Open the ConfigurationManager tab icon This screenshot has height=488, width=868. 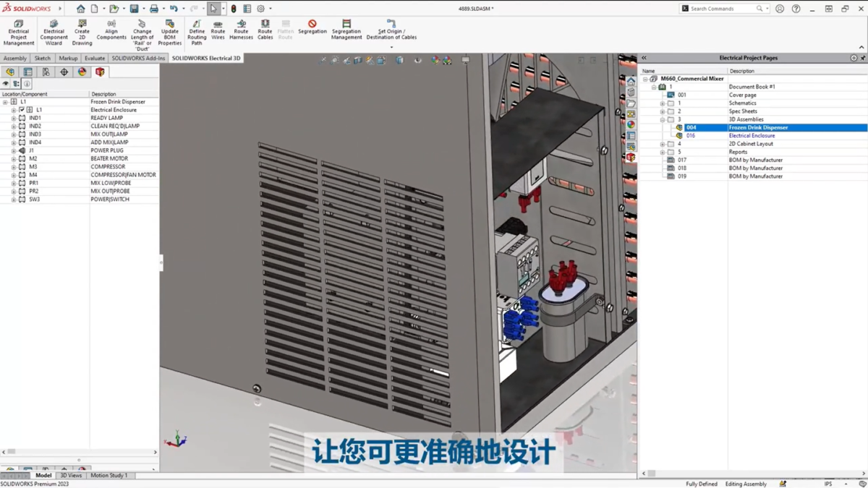[46, 72]
